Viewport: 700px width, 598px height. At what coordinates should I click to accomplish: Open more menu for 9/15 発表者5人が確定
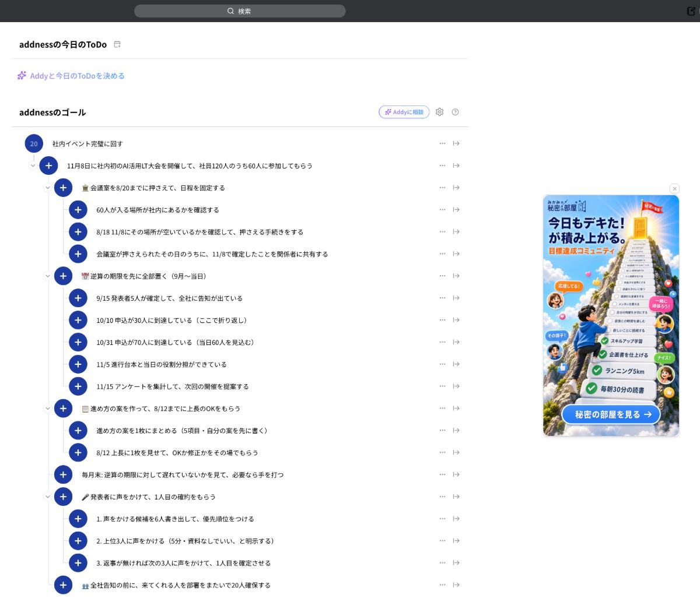coord(442,298)
